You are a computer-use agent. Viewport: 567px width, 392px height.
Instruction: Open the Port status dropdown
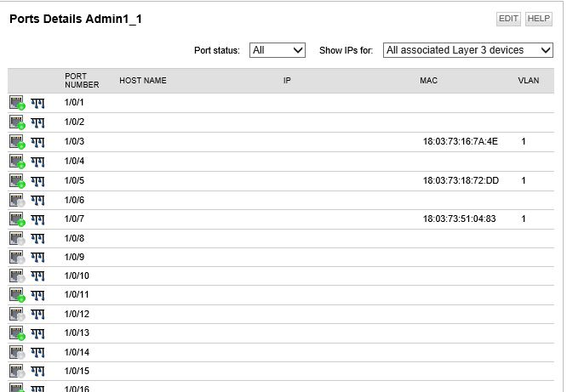coord(278,50)
